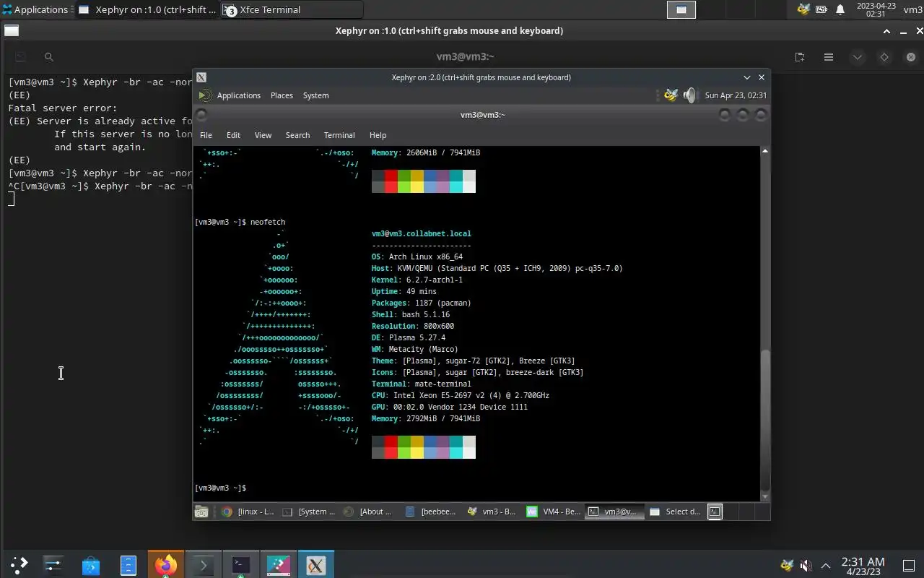Click mate-terminal scrollbar up arrow
The width and height of the screenshot is (924, 578).
765,151
